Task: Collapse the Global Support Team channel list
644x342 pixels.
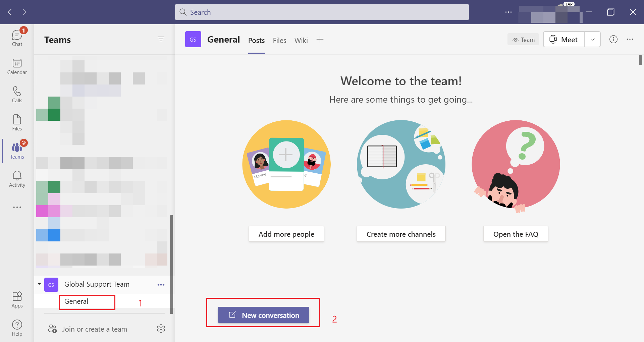Action: 39,284
